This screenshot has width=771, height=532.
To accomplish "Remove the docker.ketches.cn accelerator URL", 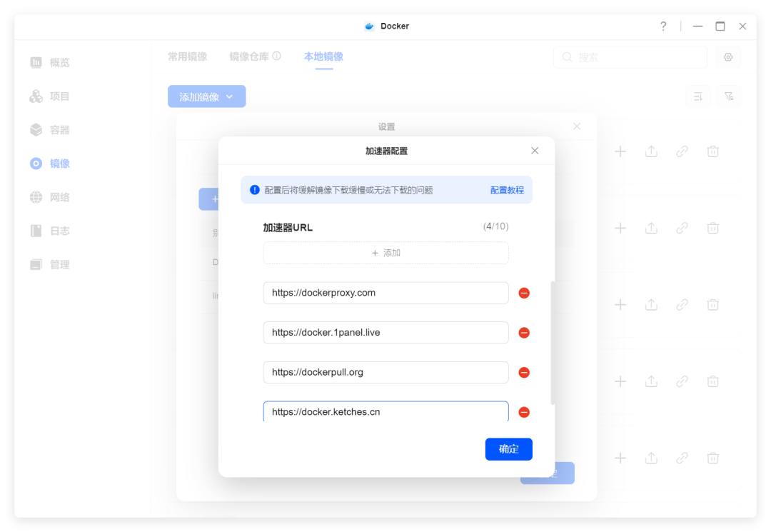I will pos(524,412).
